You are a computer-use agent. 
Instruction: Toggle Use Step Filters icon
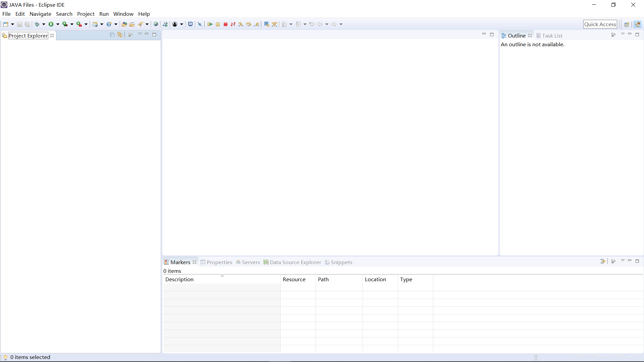274,24
